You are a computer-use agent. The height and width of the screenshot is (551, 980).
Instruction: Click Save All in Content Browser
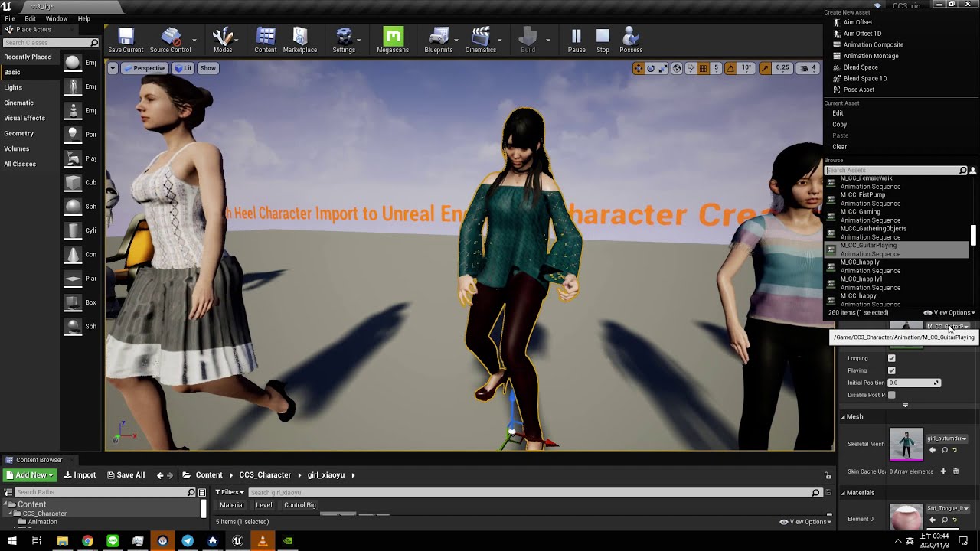tap(126, 475)
